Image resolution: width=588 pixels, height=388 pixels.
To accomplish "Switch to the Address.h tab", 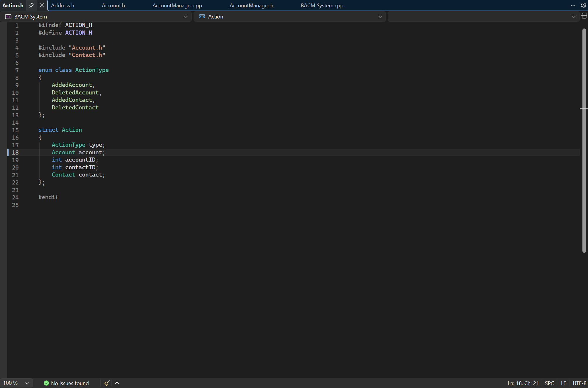I will click(62, 5).
